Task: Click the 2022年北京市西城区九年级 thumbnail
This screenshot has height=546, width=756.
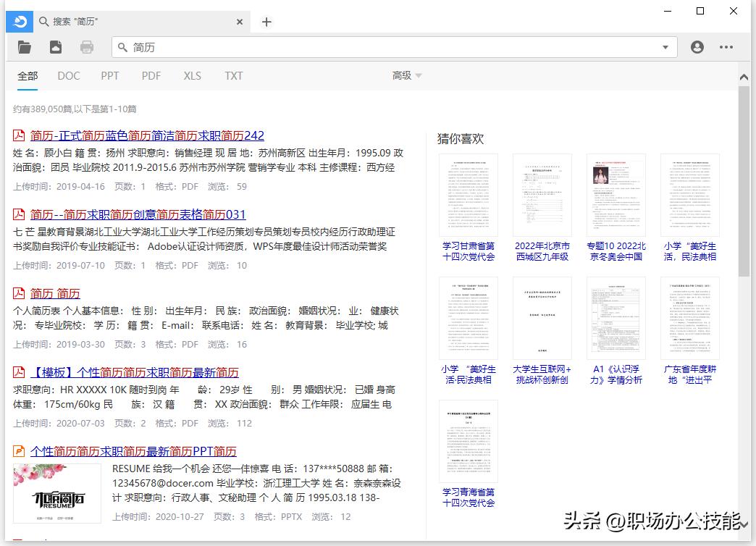Action: coord(542,194)
